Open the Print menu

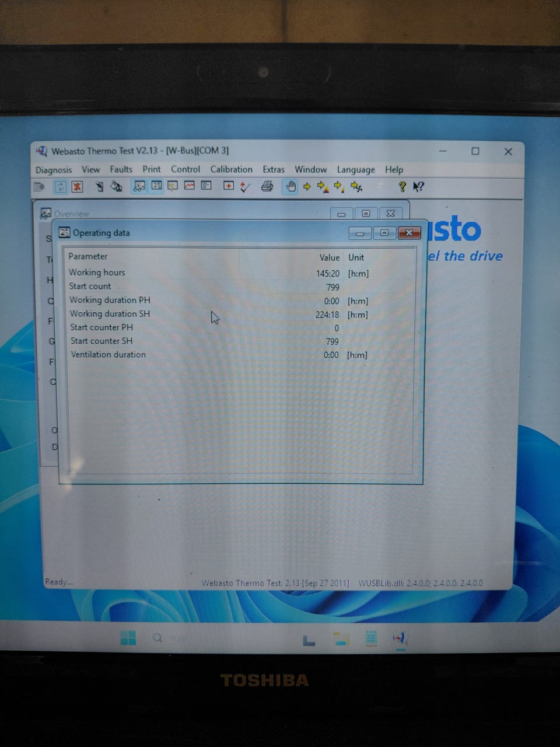pos(152,169)
